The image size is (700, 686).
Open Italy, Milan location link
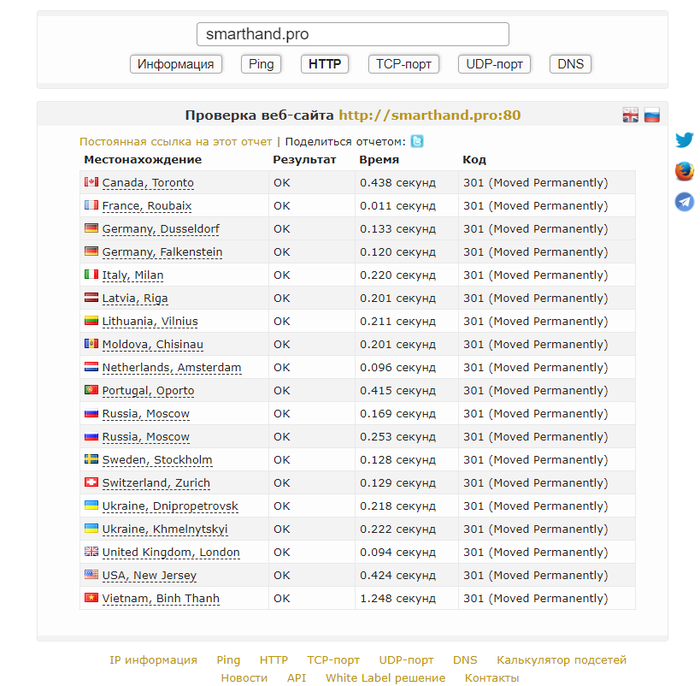133,275
